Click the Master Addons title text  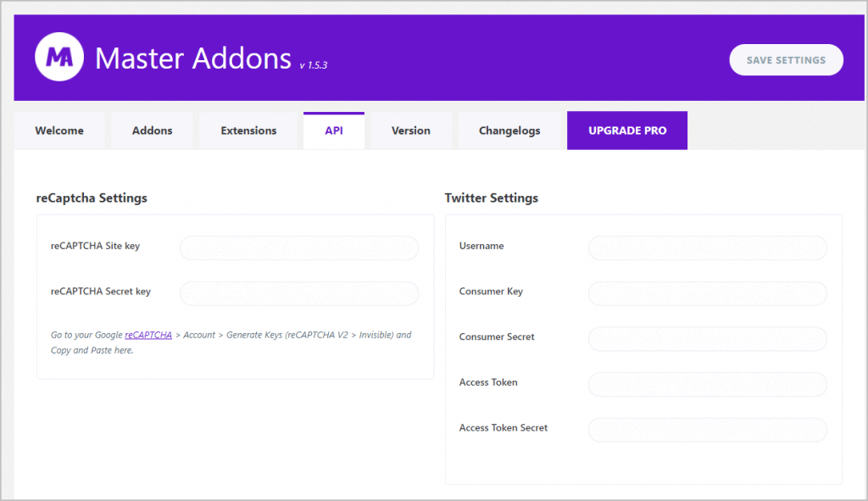(193, 58)
